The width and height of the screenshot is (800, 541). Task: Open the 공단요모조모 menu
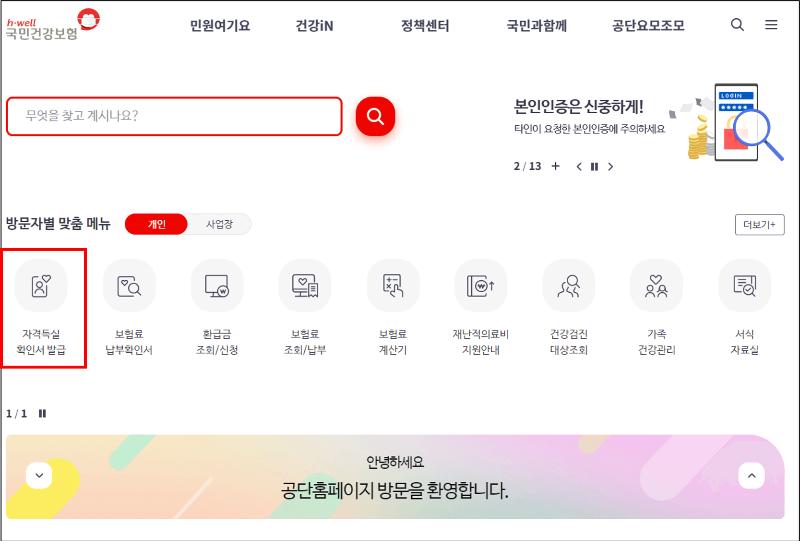click(x=648, y=26)
